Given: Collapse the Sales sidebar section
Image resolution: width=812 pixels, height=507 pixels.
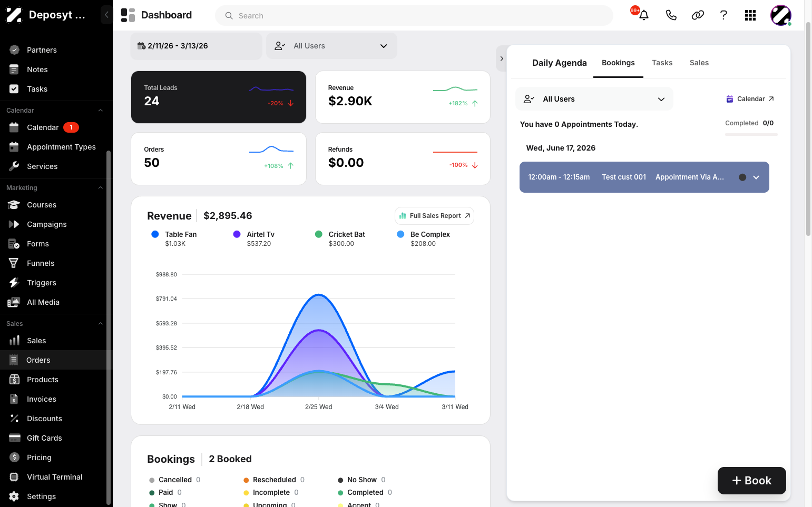Looking at the screenshot, I should [x=101, y=324].
